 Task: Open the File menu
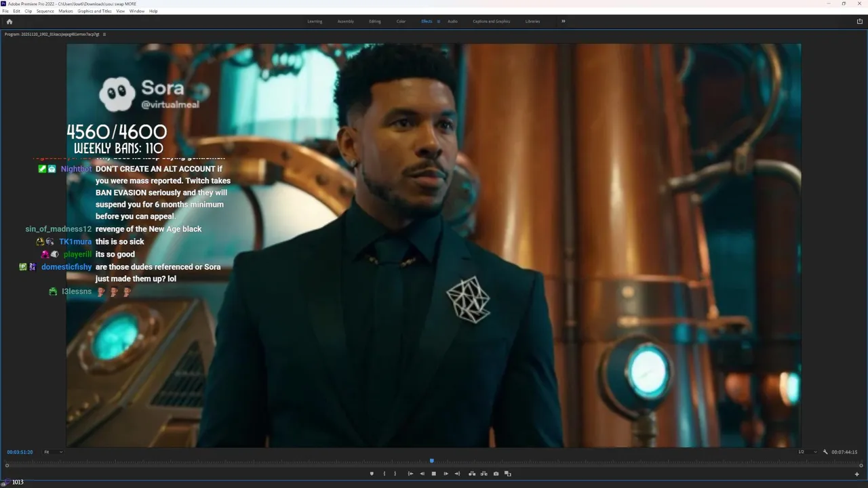click(5, 11)
